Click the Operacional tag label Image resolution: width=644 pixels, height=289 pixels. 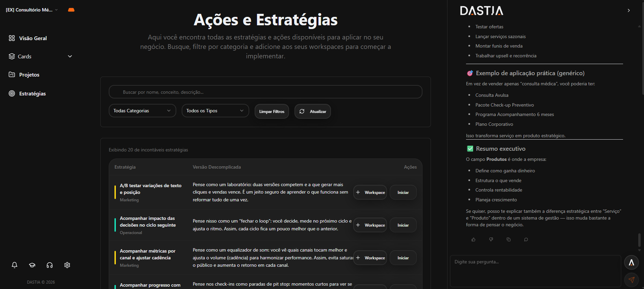(x=131, y=233)
